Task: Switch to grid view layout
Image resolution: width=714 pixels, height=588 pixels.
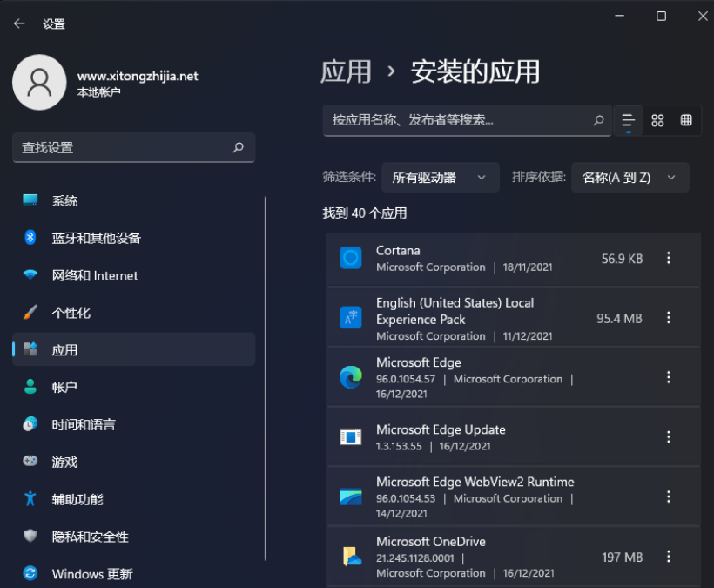Action: [x=657, y=121]
